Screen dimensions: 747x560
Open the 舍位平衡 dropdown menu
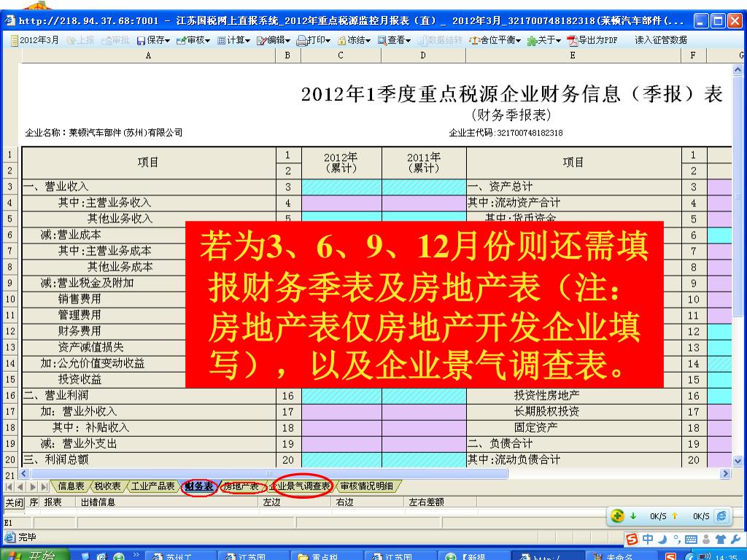click(495, 40)
